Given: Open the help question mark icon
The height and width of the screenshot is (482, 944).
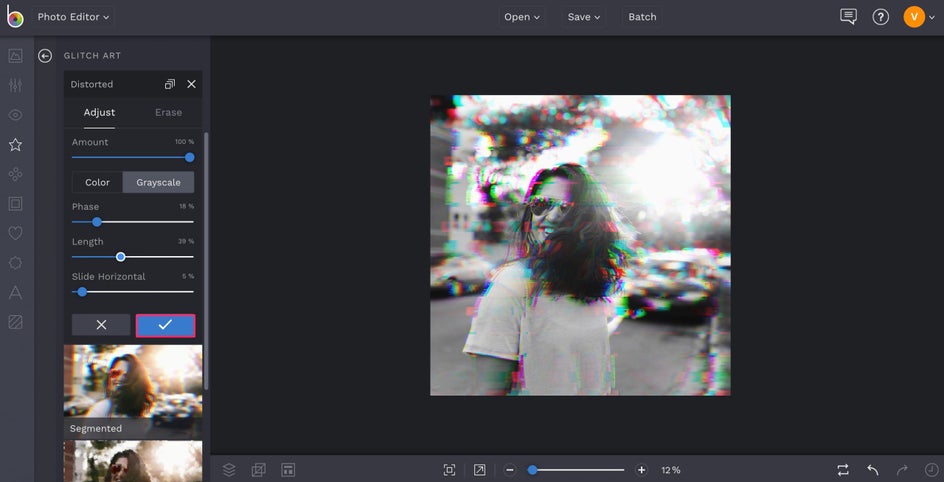Looking at the screenshot, I should coord(880,17).
